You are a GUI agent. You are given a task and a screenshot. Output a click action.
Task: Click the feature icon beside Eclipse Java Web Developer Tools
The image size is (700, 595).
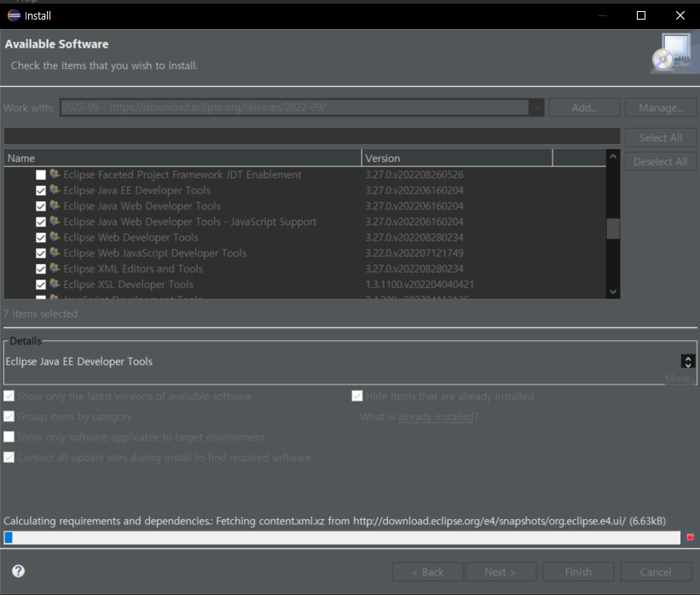click(x=55, y=205)
